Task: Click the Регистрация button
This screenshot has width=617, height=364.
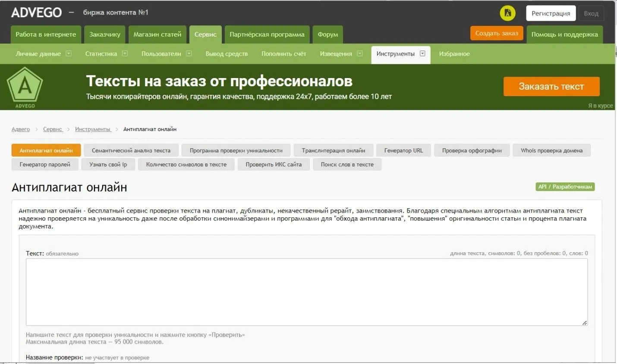Action: pos(551,13)
